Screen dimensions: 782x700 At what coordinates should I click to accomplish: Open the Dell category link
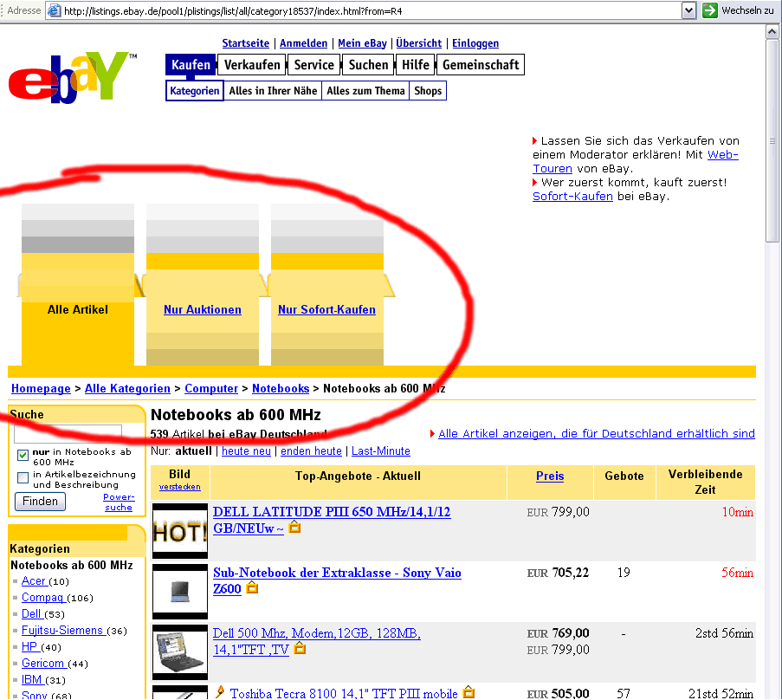point(31,613)
